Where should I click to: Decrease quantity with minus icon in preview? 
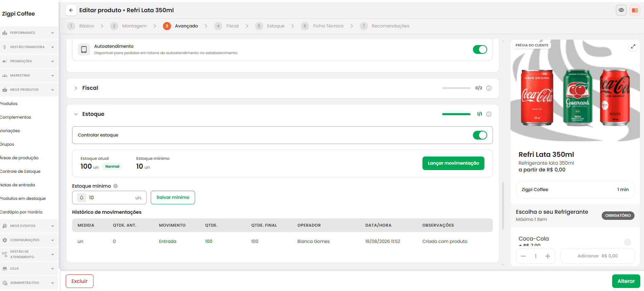523,256
